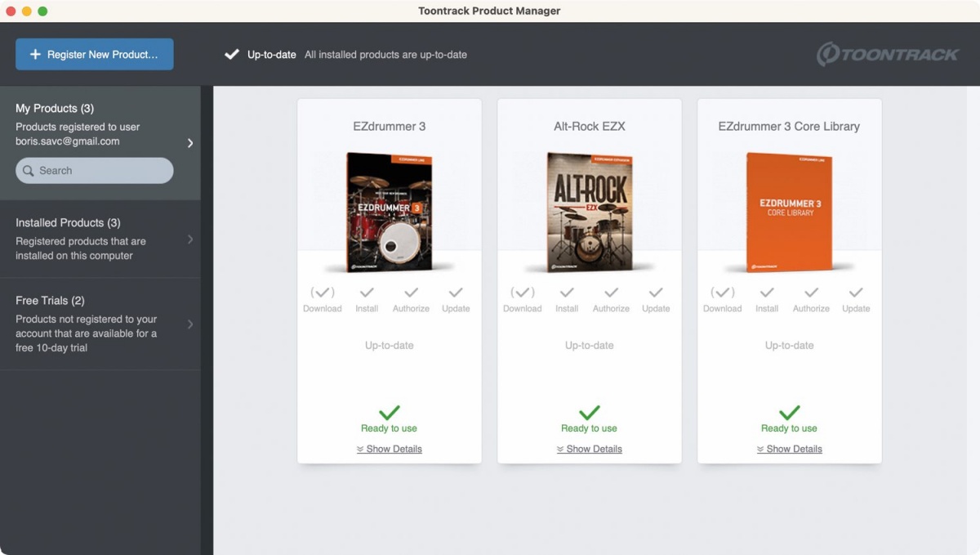Image resolution: width=980 pixels, height=555 pixels.
Task: Show Details for Alt-Rock EZX
Action: (590, 449)
